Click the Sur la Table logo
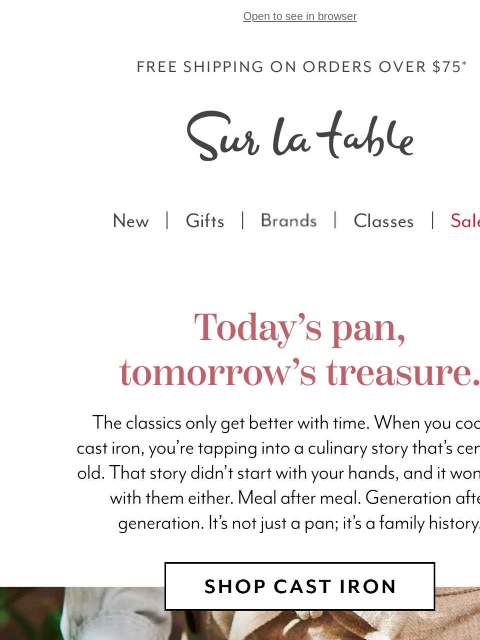This screenshot has width=480, height=640. (300, 136)
